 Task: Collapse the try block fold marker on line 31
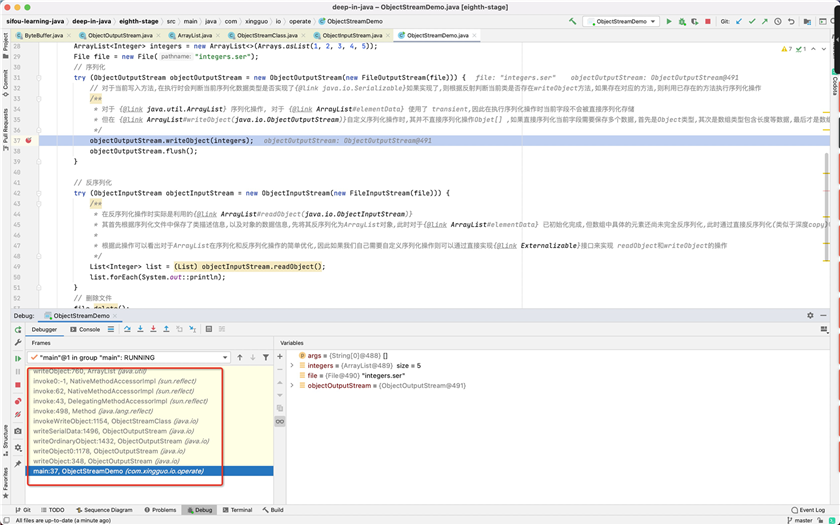click(39, 78)
